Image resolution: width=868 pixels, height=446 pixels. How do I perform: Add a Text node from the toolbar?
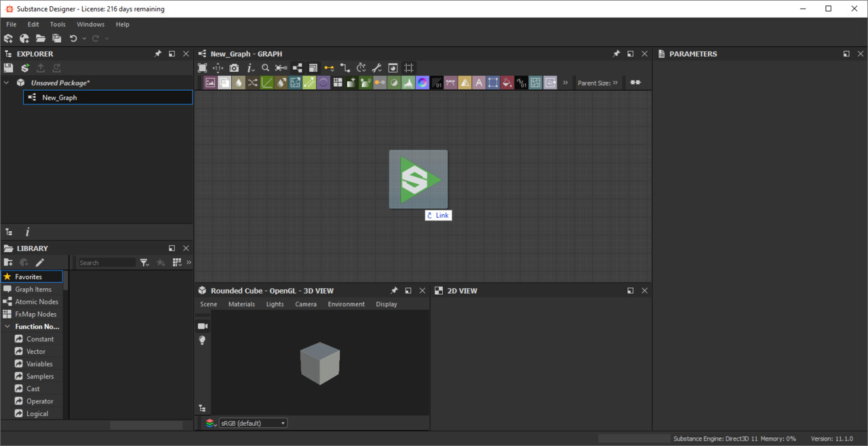point(479,83)
